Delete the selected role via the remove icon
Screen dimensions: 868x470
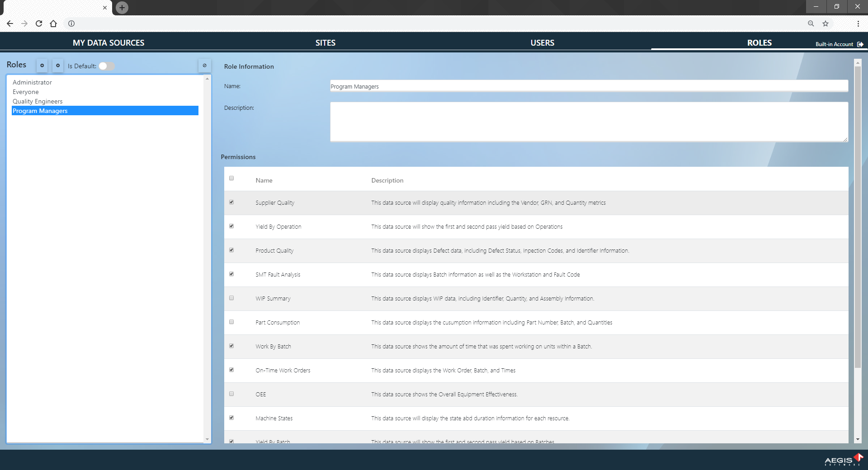58,66
